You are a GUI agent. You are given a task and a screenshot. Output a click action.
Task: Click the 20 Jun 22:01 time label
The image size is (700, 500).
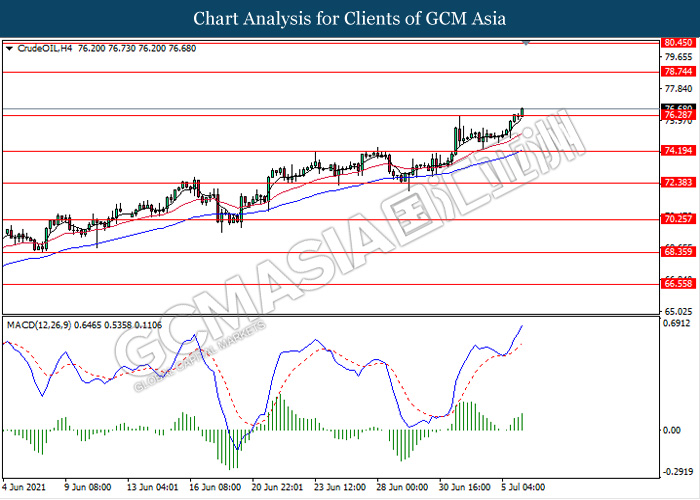point(277,487)
